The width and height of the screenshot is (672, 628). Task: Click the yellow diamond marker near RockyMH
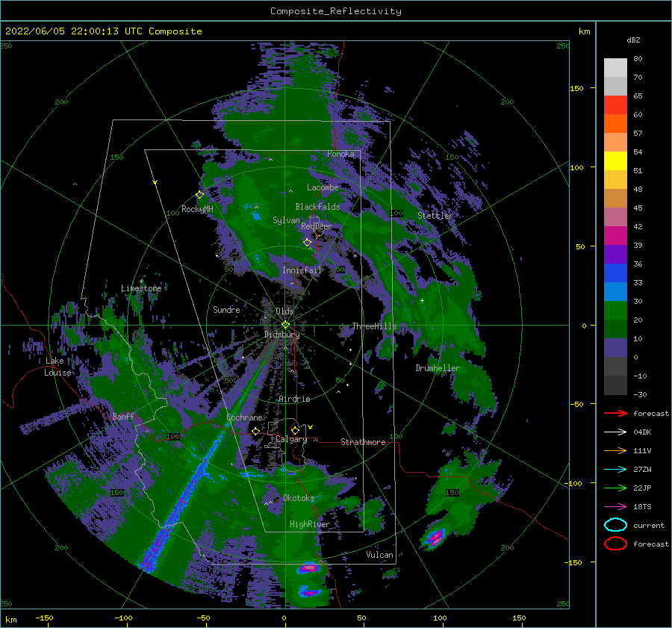point(199,195)
